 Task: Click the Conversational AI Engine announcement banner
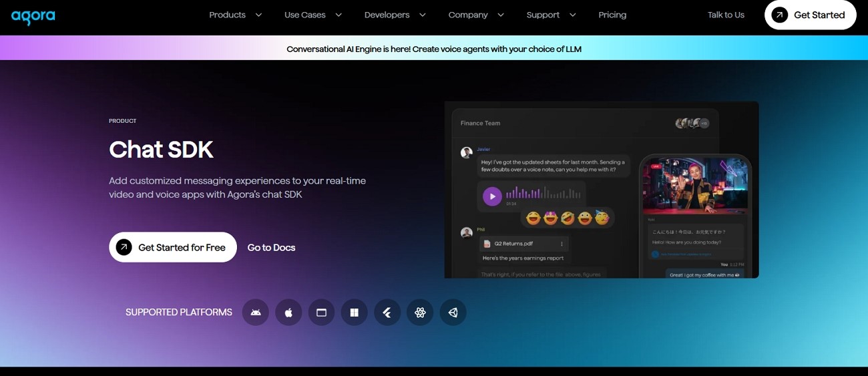pyautogui.click(x=434, y=49)
